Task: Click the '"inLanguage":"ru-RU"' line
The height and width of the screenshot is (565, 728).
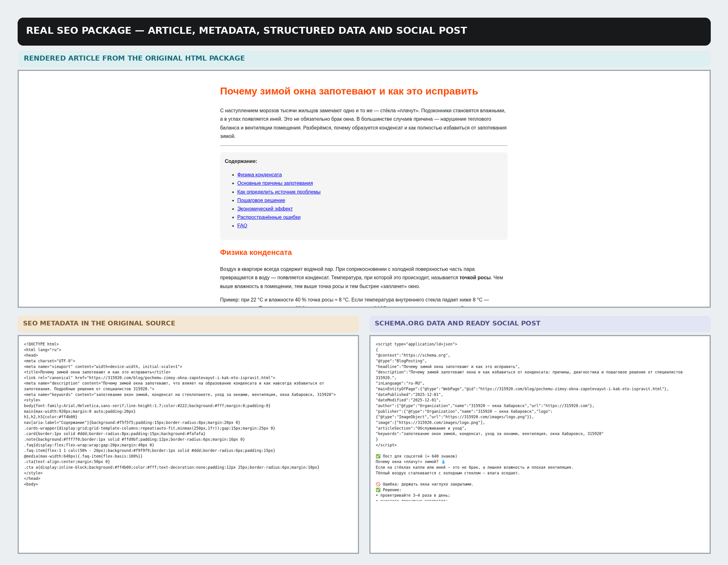Action: pos(400,383)
